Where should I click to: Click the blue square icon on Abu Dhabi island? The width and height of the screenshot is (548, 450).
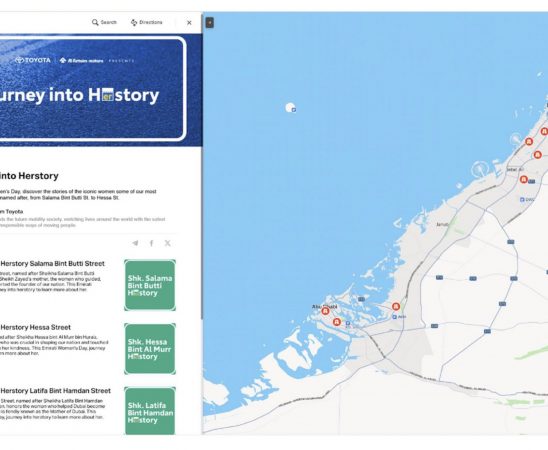348,323
